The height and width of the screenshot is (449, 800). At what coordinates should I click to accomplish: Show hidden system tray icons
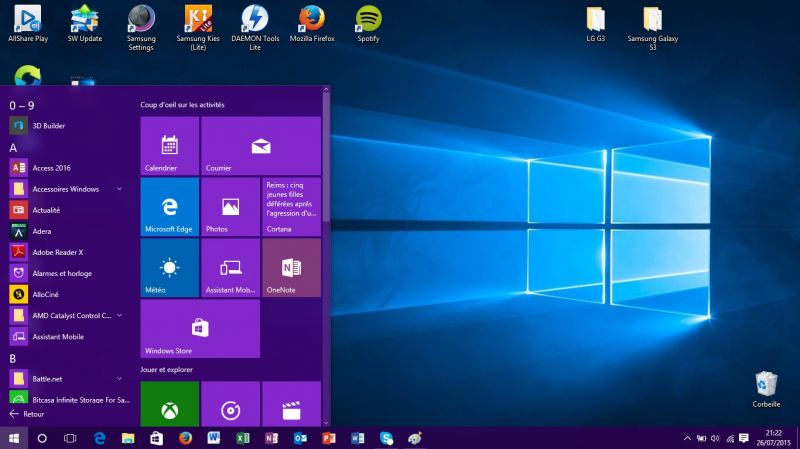click(687, 438)
